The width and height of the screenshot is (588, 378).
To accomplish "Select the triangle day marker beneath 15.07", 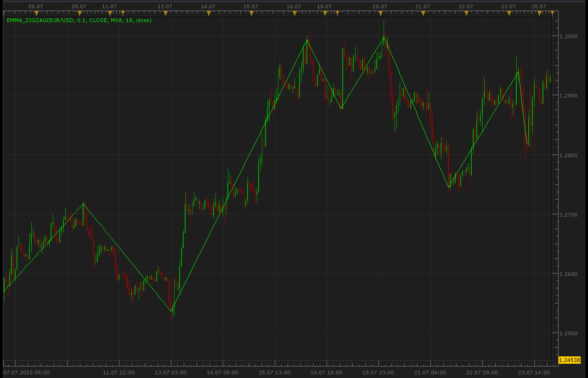I will coord(251,13).
